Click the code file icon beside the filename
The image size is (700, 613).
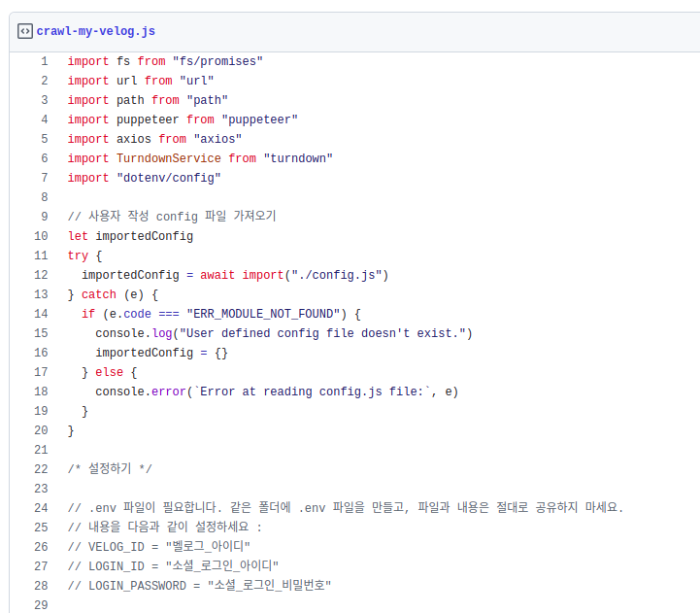pos(24,31)
